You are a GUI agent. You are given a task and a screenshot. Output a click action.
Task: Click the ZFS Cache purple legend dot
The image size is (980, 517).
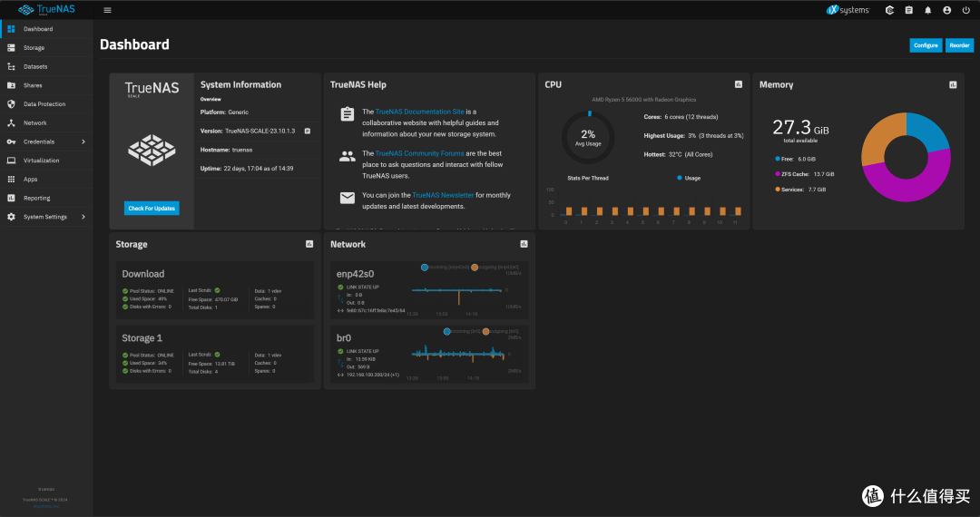[778, 174]
